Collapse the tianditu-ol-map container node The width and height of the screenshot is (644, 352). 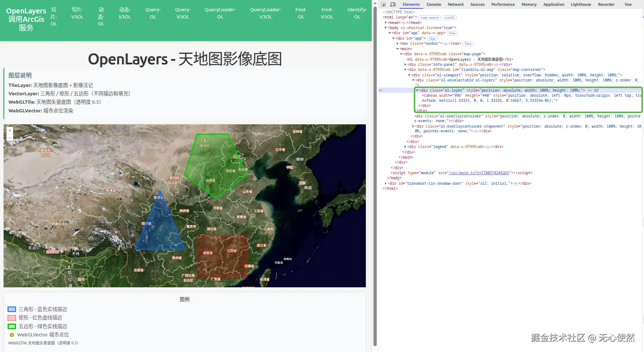click(405, 70)
